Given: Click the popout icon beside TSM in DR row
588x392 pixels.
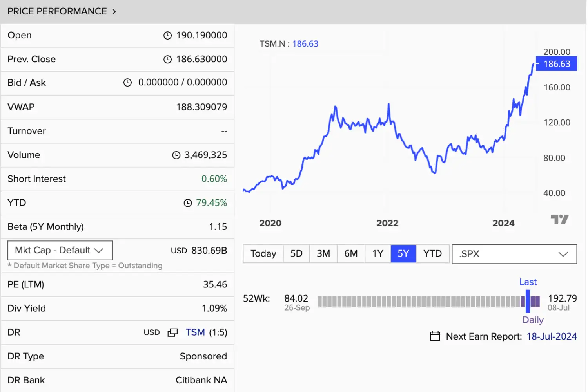Looking at the screenshot, I should point(172,332).
